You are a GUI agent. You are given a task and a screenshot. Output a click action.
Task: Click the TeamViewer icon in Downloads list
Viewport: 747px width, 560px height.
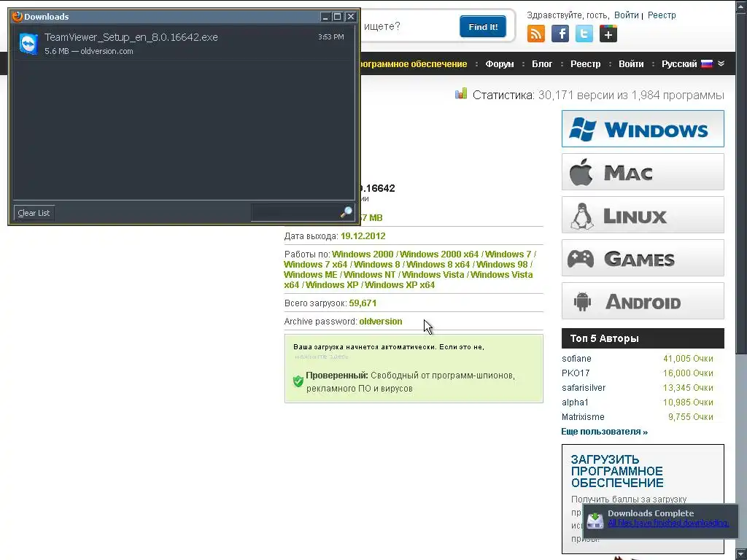(x=28, y=44)
